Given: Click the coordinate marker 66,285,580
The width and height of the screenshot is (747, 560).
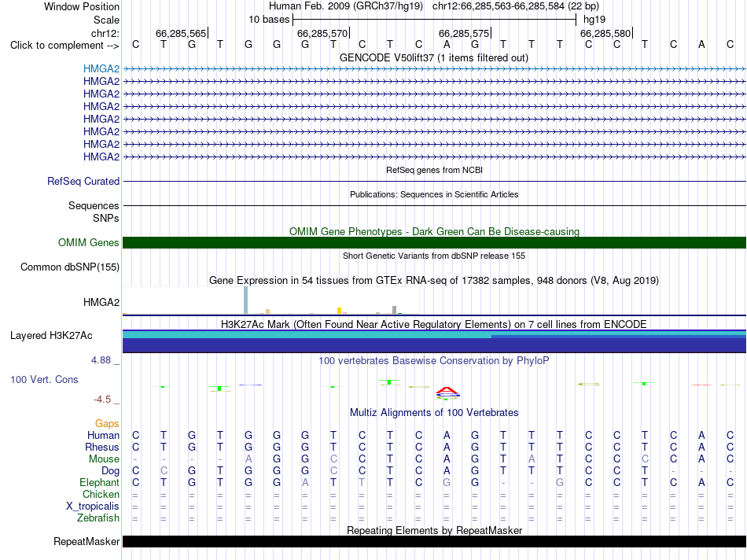Looking at the screenshot, I should point(605,33).
